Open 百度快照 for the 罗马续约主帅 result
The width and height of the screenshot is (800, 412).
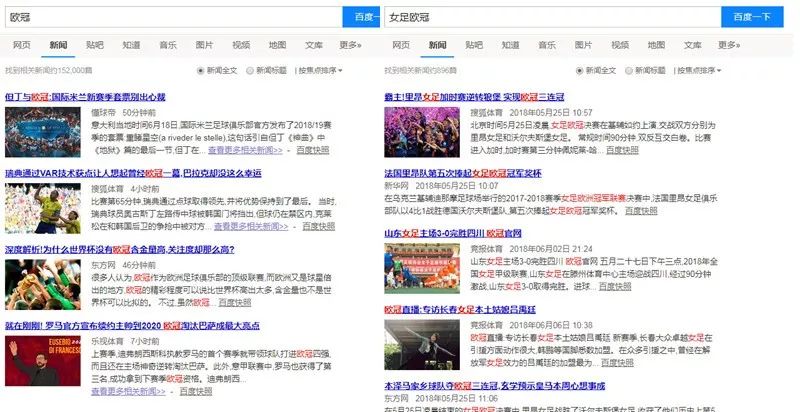pos(196,392)
